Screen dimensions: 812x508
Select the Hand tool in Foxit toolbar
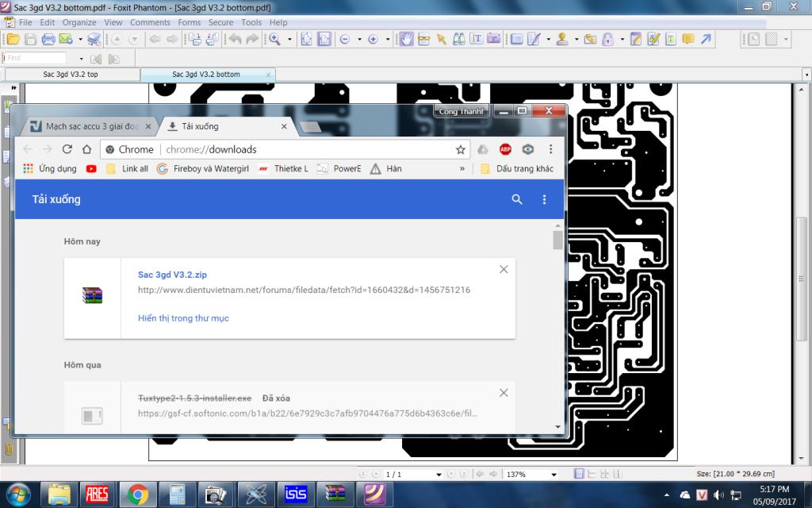tap(407, 39)
